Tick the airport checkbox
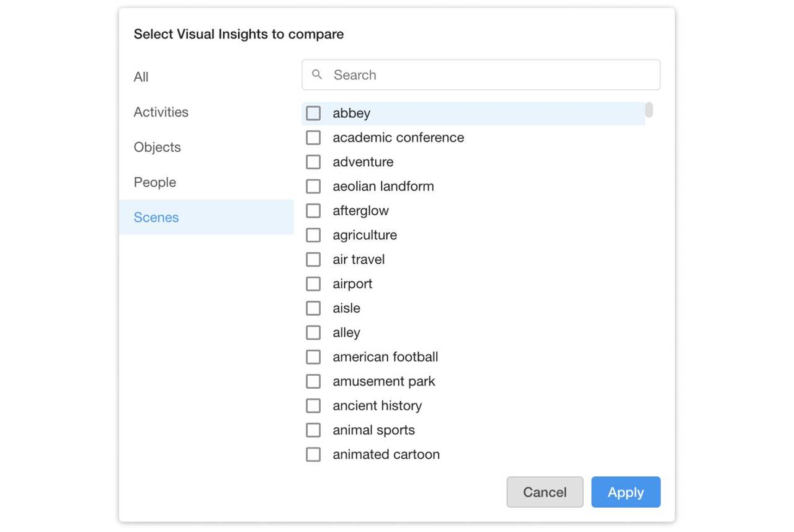 (313, 284)
